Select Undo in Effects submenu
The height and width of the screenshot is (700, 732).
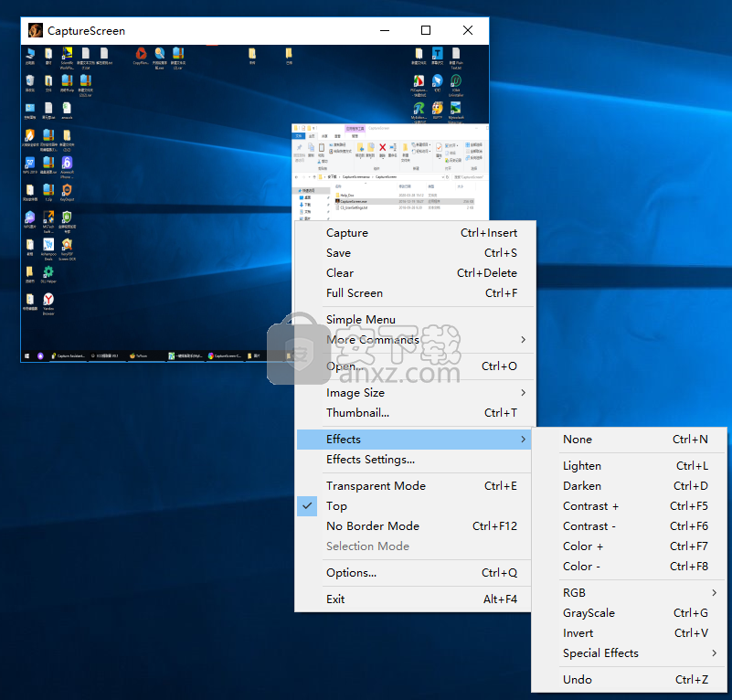pyautogui.click(x=630, y=680)
